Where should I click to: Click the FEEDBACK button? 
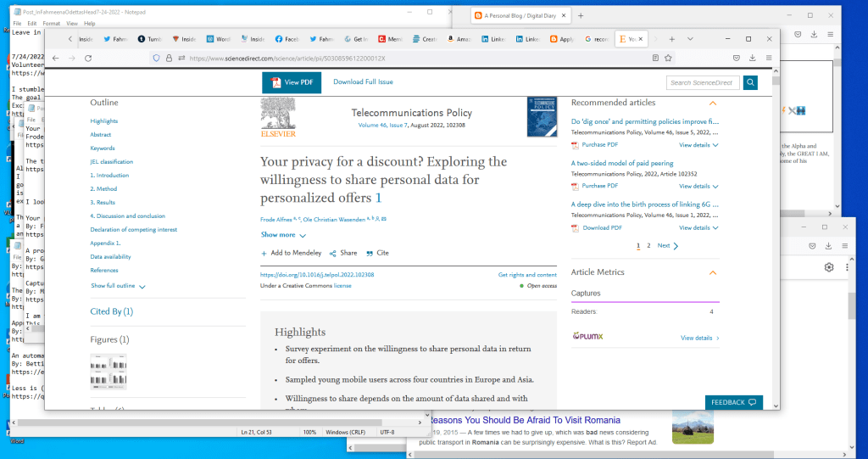[733, 402]
